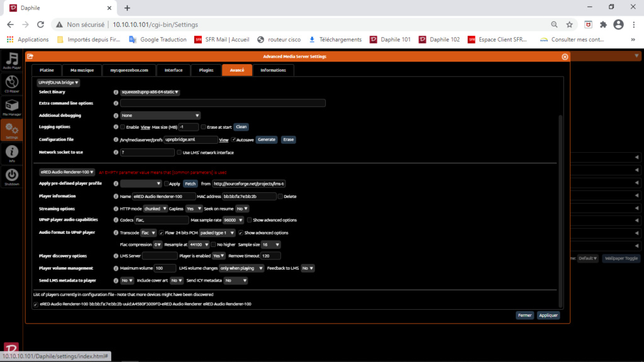Open the LMS volume changes dropdown

click(x=241, y=268)
